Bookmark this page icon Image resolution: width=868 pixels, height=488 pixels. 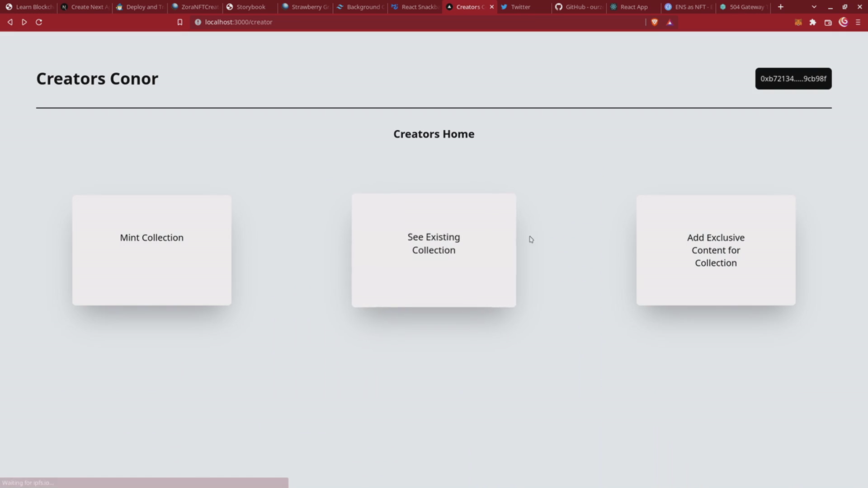180,22
